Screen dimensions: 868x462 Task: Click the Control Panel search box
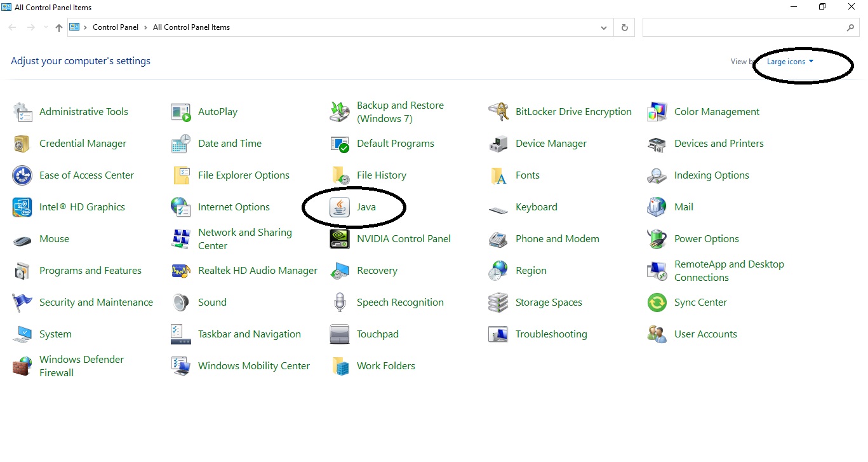(743, 27)
